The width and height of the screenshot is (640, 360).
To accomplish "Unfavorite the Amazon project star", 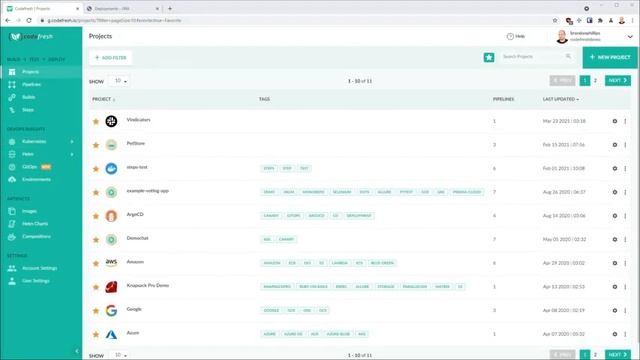I will point(96,263).
